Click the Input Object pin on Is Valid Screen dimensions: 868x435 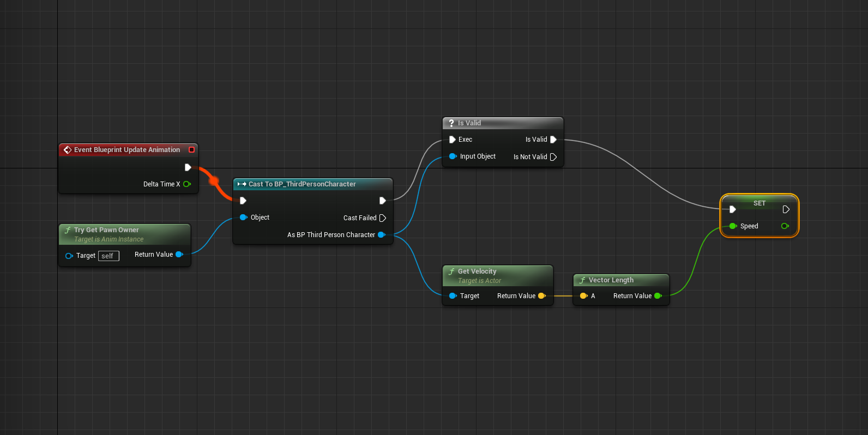pos(453,156)
